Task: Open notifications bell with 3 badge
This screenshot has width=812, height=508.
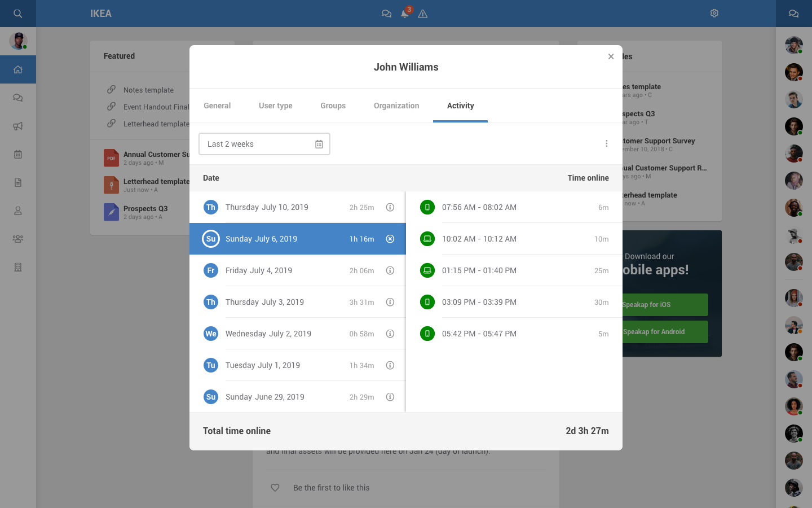Action: point(405,14)
